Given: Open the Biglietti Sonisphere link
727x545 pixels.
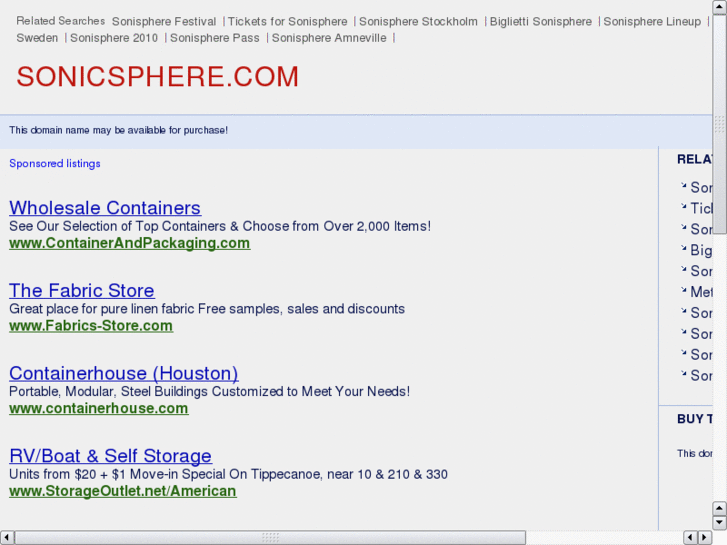Looking at the screenshot, I should [541, 22].
